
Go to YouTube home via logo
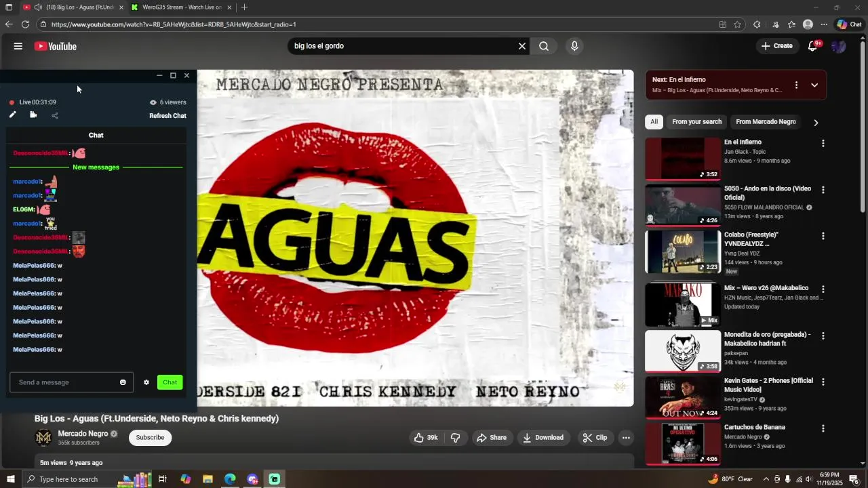[x=56, y=46]
